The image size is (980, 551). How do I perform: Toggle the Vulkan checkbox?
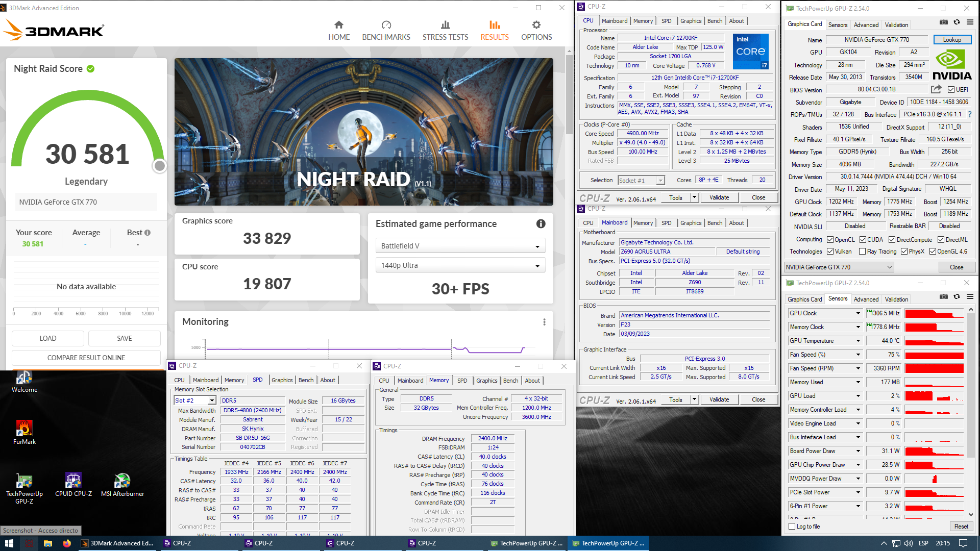(x=830, y=252)
